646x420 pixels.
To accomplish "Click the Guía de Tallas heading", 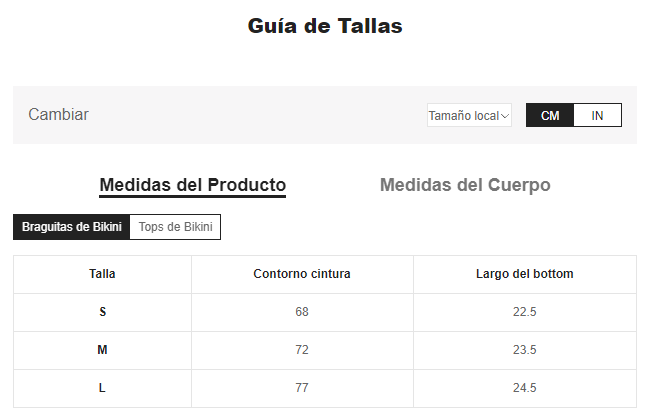I will (x=325, y=27).
